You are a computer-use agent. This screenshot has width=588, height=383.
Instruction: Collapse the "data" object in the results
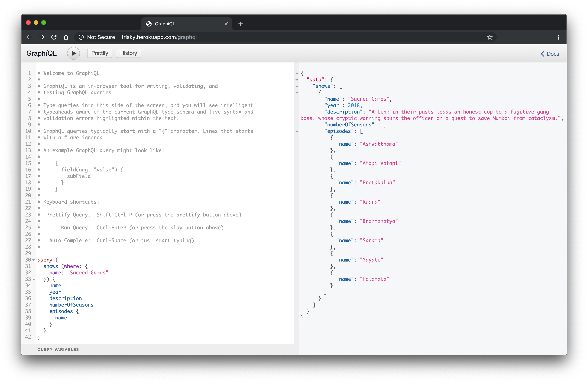[297, 80]
